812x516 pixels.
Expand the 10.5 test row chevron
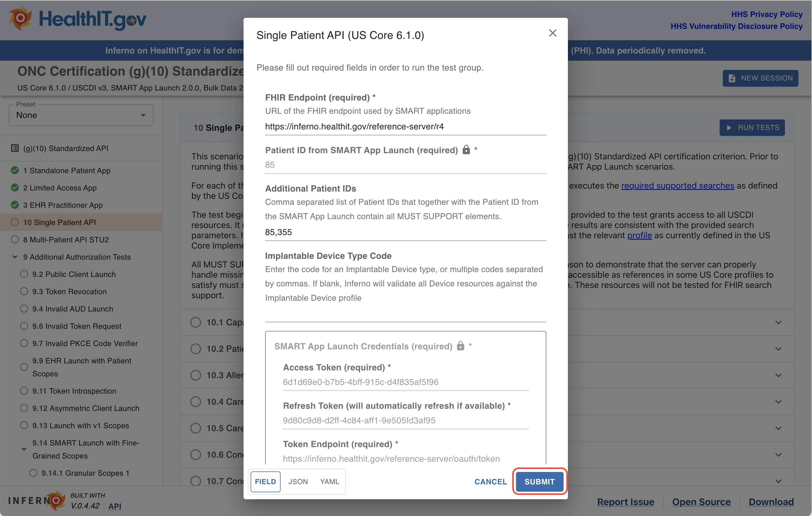coord(778,428)
